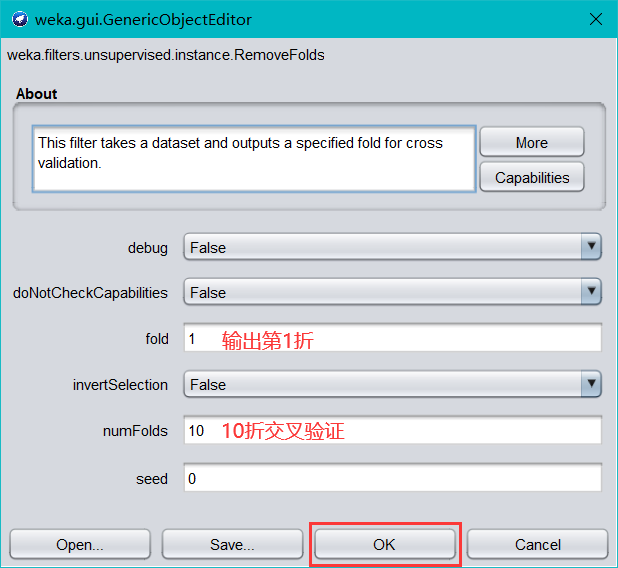
Task: Click the About description text box
Action: point(254,159)
